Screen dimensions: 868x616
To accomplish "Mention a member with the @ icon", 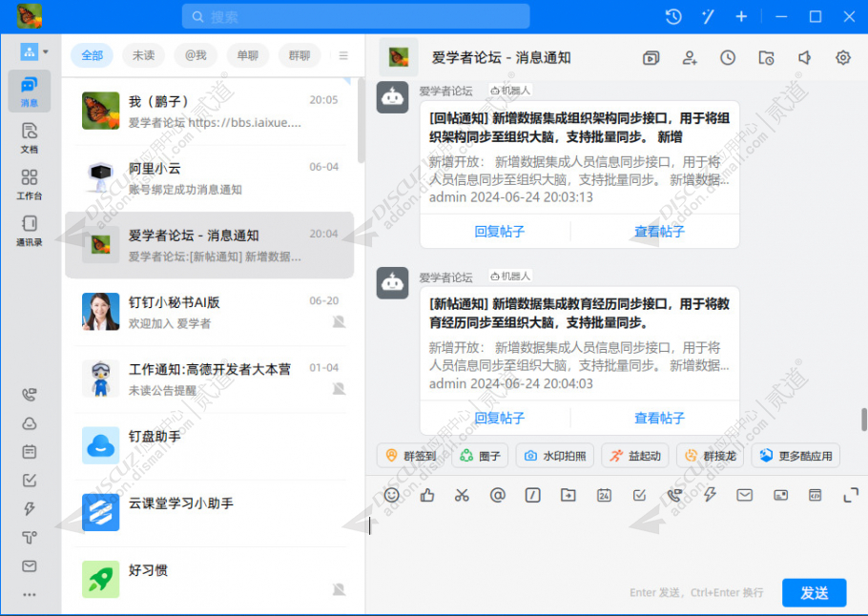I will 497,495.
